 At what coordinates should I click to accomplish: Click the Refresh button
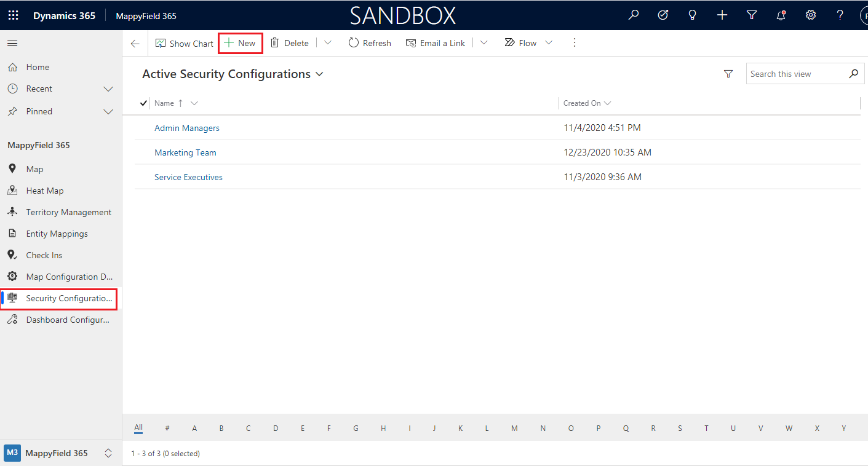coord(370,43)
